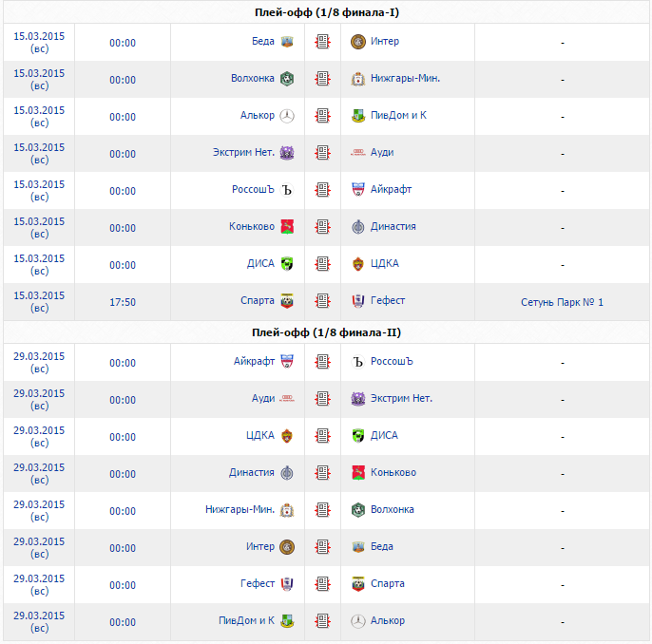Open protocol icon for Спарта–Гефест 17:50 match

point(323,301)
